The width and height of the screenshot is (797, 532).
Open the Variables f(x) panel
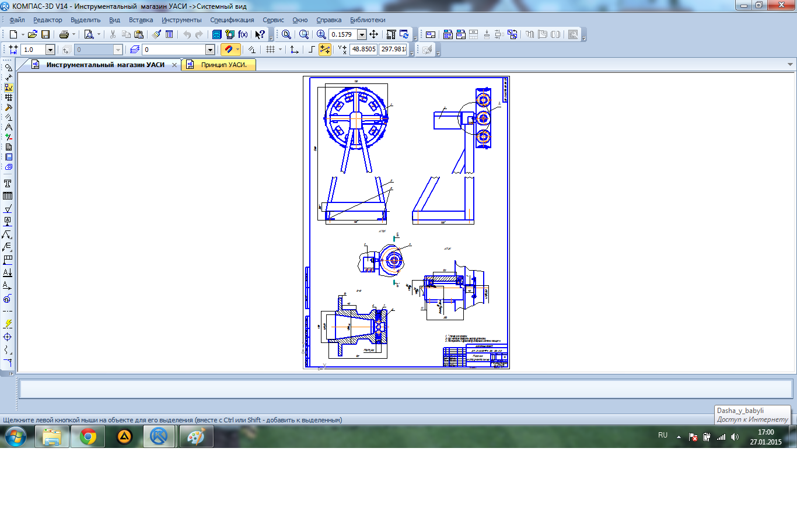(x=243, y=34)
